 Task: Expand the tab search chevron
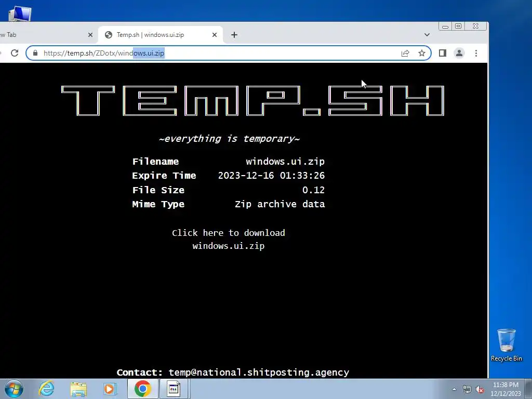pos(427,35)
